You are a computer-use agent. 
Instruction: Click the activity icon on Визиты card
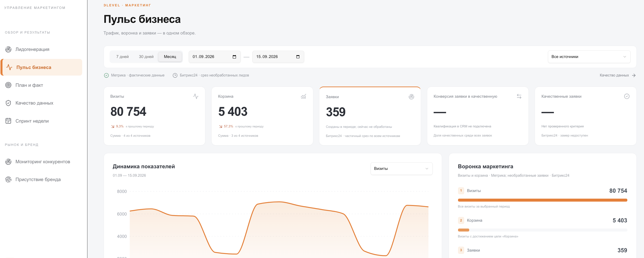(196, 96)
